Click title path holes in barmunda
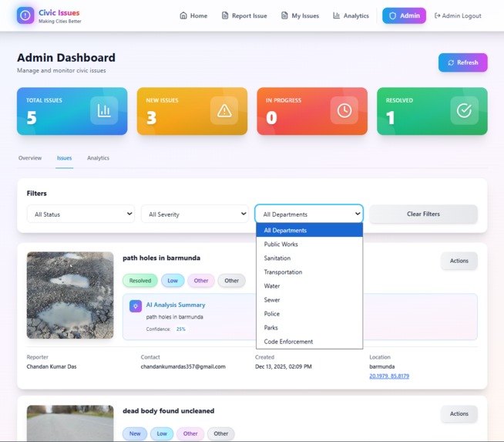504x442 pixels. click(x=161, y=258)
